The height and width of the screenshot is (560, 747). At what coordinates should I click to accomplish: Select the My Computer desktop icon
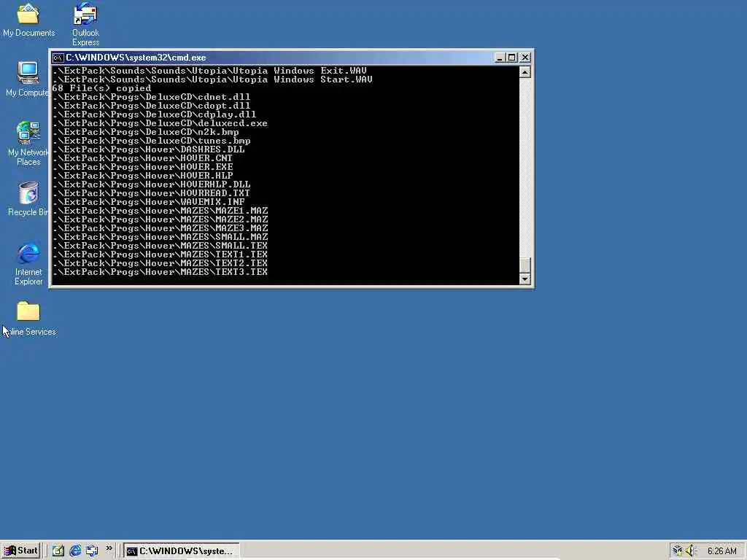[28, 79]
